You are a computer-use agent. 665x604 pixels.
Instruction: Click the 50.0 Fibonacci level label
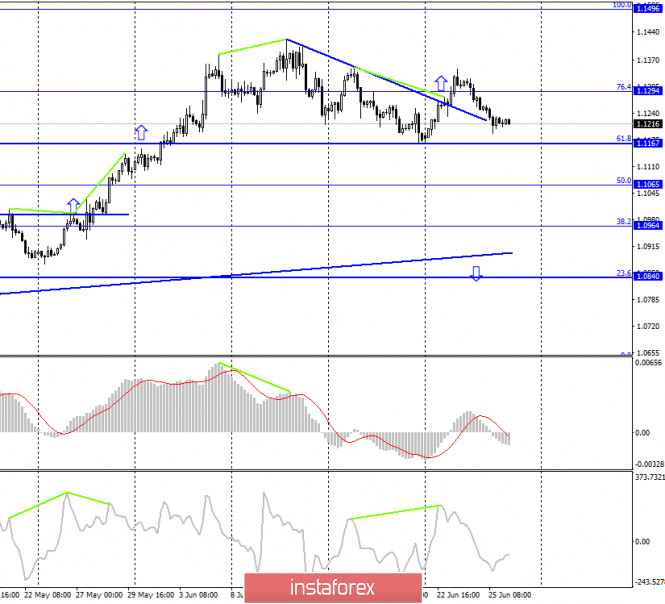coord(623,181)
